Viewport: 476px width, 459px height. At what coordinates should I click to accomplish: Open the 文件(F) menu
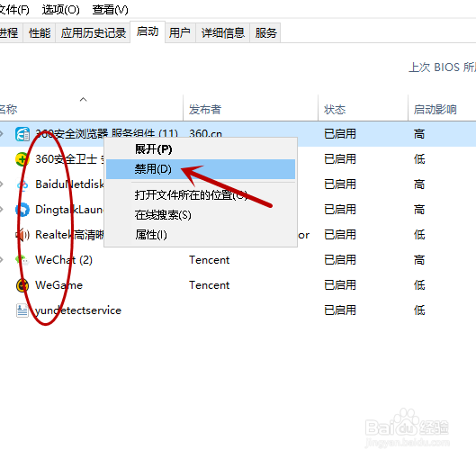[14, 10]
